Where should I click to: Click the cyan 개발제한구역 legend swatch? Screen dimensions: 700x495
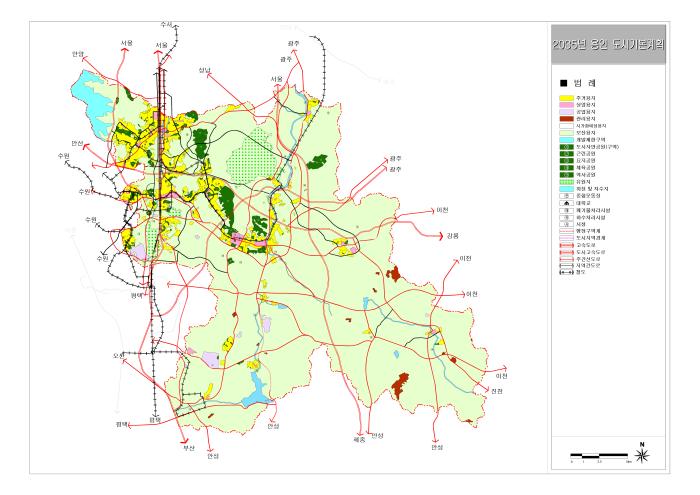566,139
